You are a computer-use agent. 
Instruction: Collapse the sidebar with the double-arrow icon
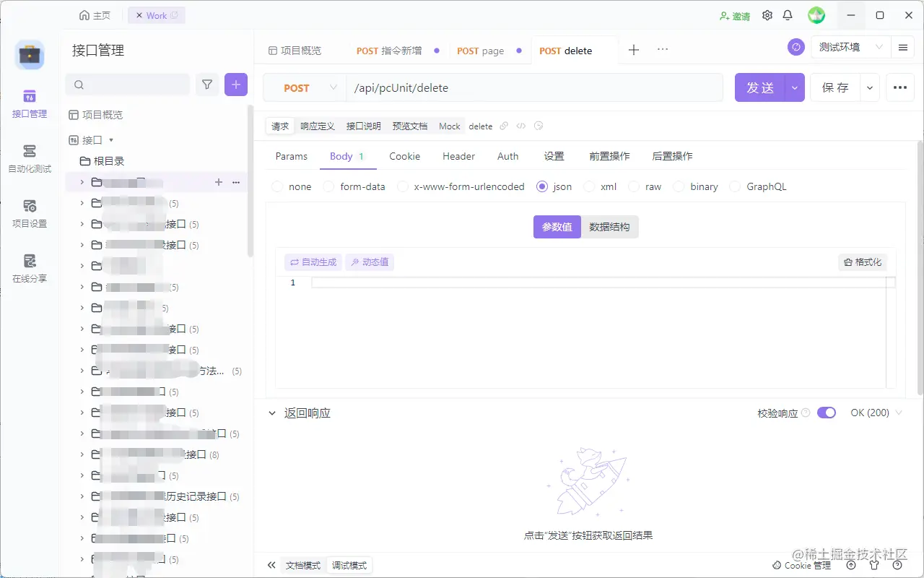click(271, 565)
